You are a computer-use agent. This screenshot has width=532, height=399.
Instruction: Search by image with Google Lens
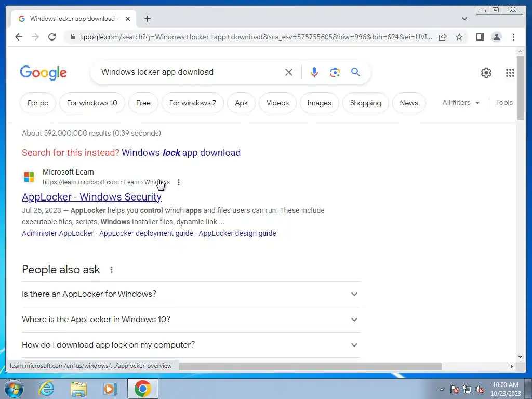click(x=335, y=72)
